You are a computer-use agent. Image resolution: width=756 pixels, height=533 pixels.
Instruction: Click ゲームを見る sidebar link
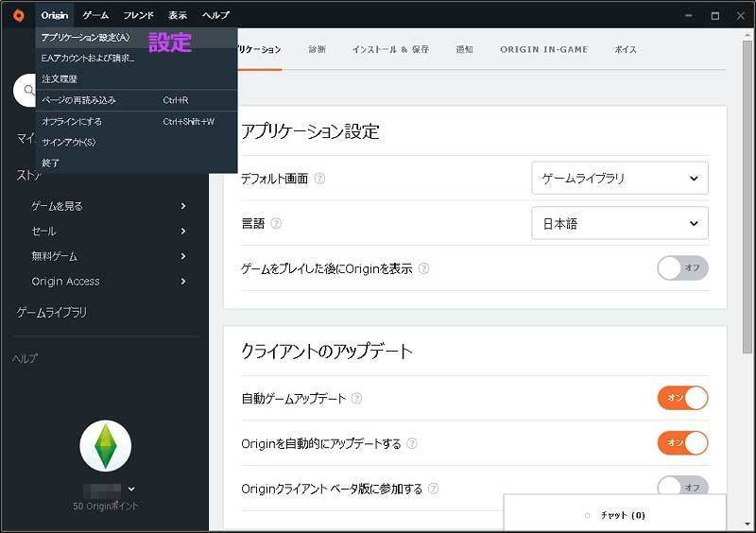[x=57, y=206]
